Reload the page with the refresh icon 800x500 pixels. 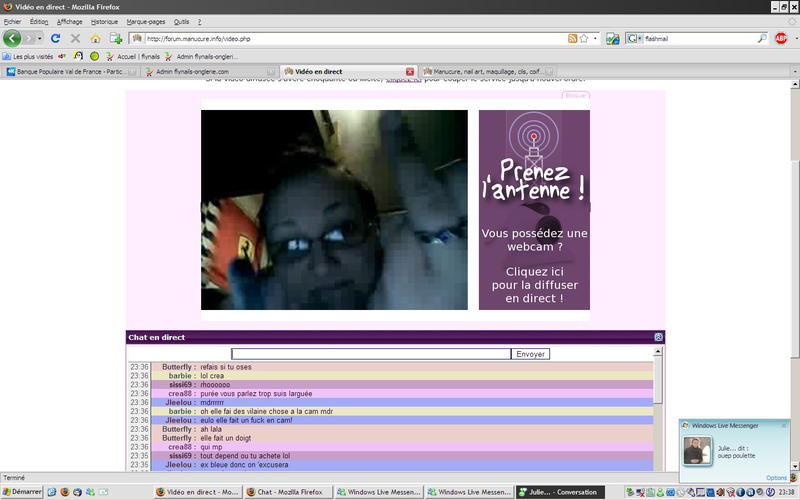click(x=56, y=38)
